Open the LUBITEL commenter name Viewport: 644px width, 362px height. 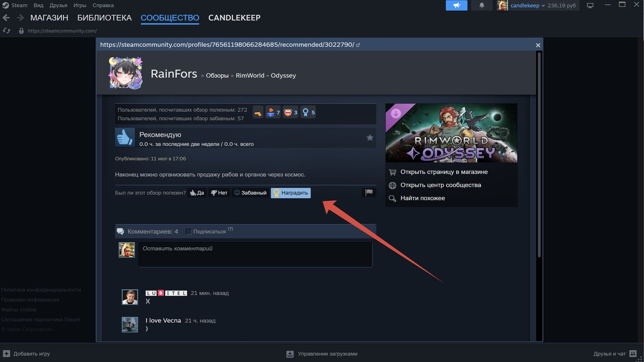[x=166, y=293]
